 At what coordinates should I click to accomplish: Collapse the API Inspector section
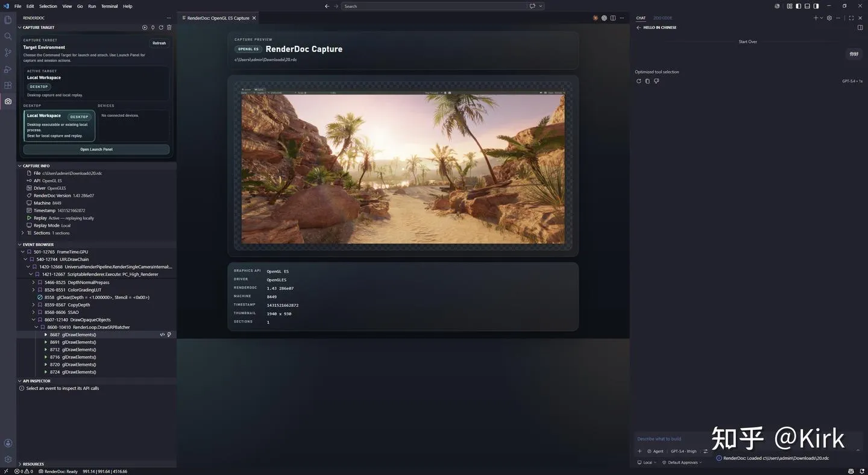(x=20, y=381)
